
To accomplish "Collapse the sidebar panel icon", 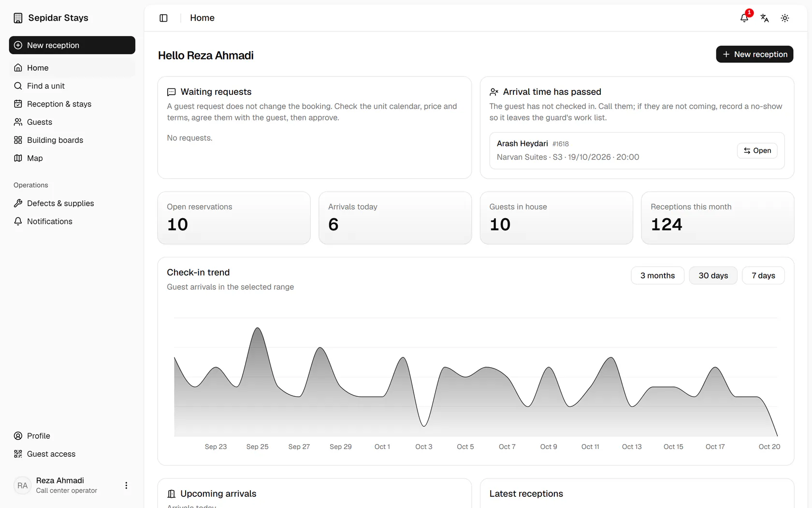I will coord(163,18).
